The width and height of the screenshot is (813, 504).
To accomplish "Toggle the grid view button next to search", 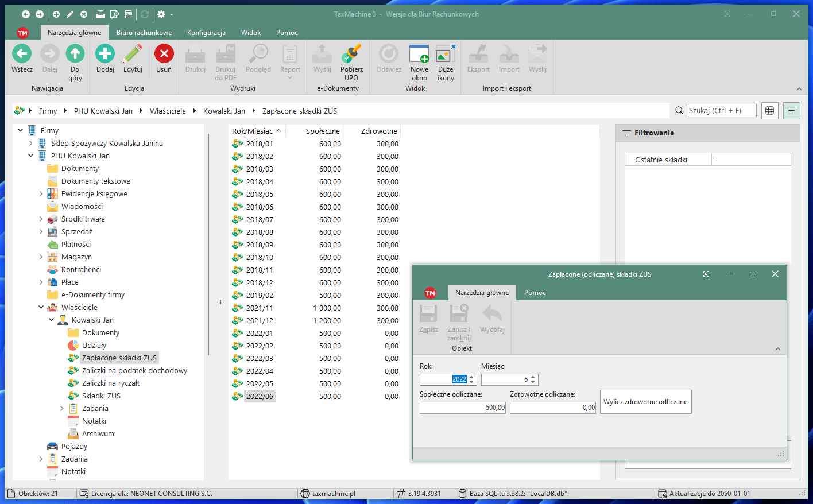I will coord(770,111).
